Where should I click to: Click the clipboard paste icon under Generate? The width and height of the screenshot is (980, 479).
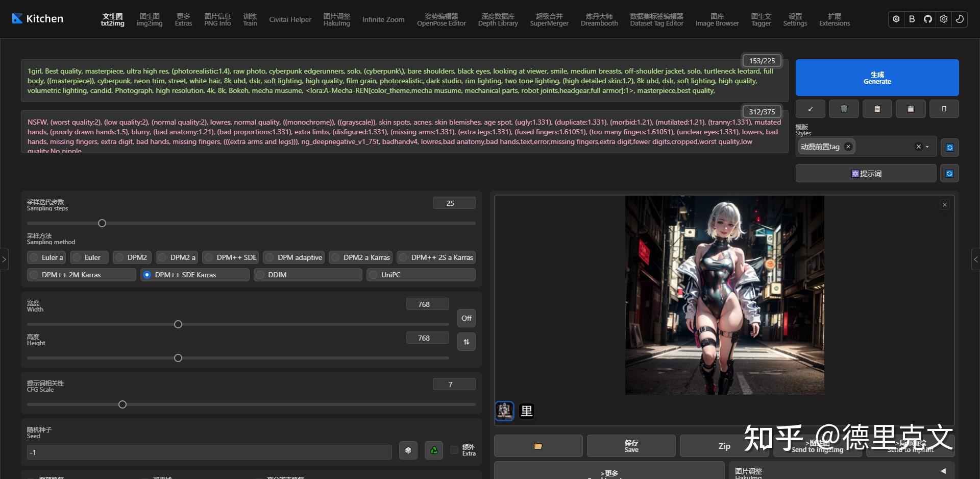pos(877,109)
